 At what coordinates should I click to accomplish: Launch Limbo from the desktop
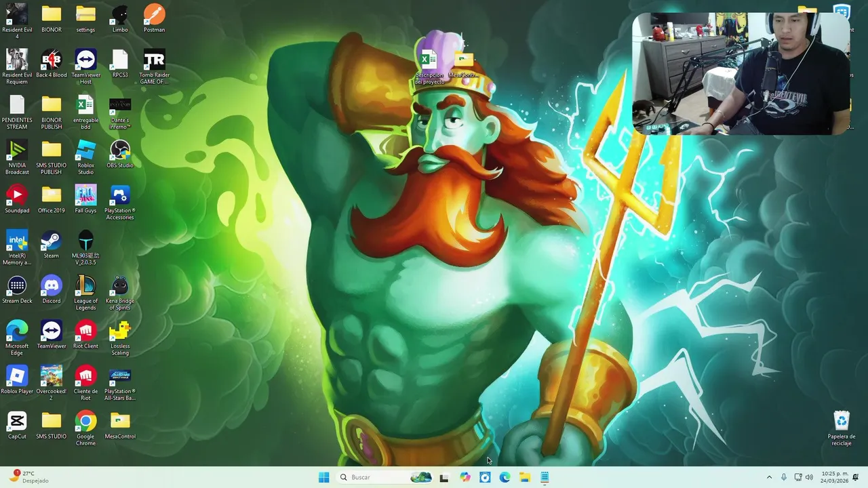120,18
